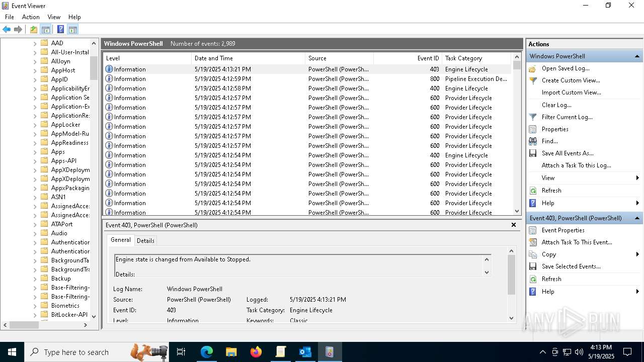Click Clear Log in Actions pane

coord(556,105)
